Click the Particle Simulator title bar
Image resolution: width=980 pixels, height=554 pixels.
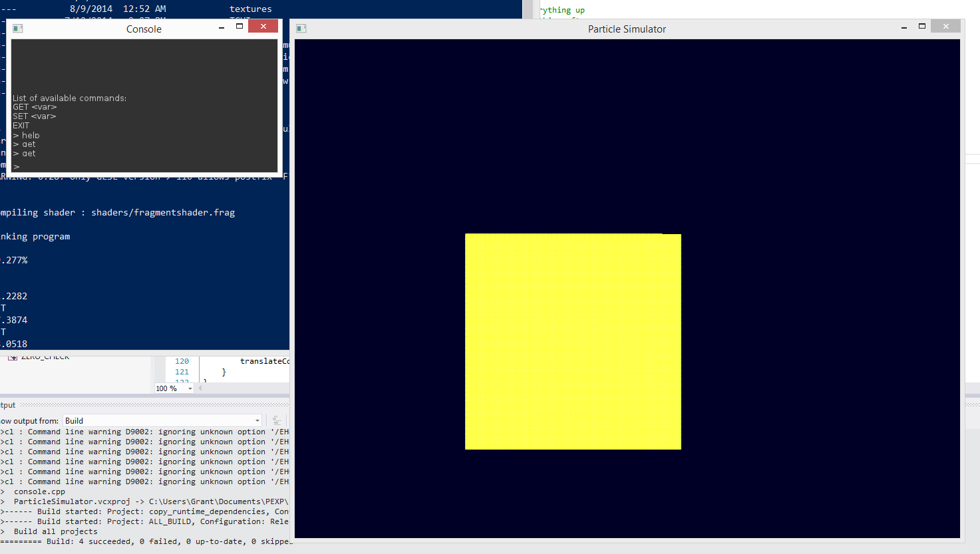click(627, 29)
